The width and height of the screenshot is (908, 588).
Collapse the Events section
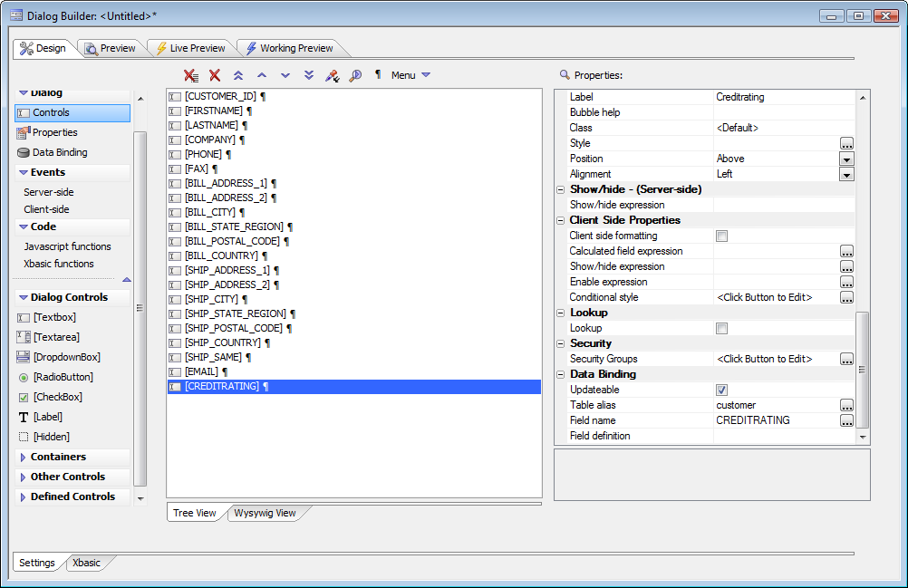point(24,172)
